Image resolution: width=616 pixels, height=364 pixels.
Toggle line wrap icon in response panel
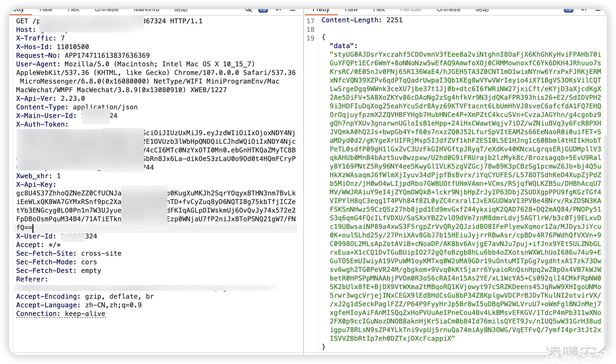pos(569,10)
